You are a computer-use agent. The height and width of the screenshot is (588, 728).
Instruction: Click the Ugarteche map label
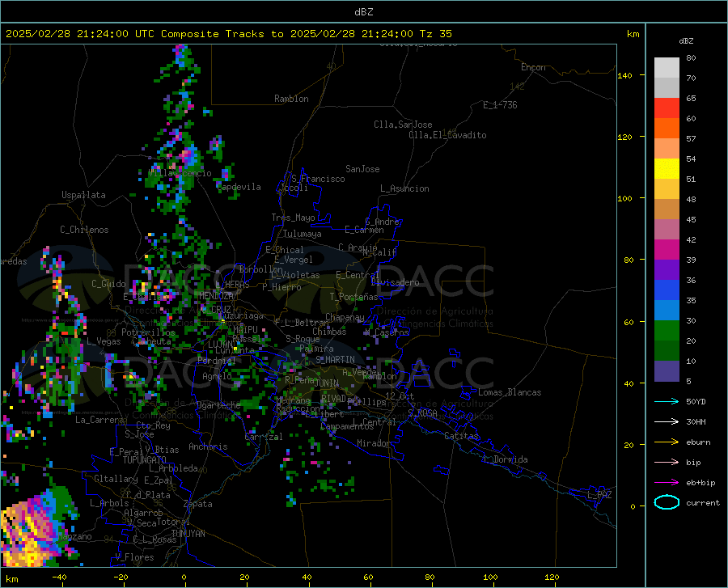(x=218, y=405)
